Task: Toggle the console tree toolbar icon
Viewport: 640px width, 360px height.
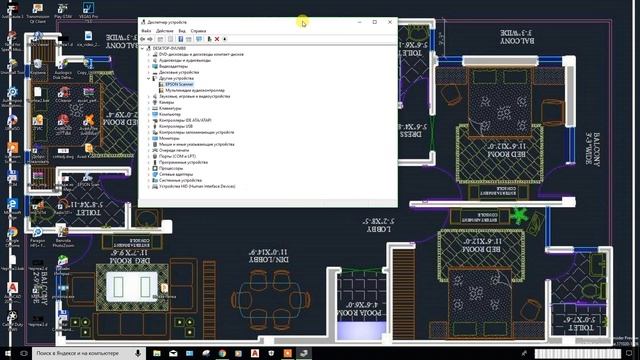Action: (x=160, y=39)
